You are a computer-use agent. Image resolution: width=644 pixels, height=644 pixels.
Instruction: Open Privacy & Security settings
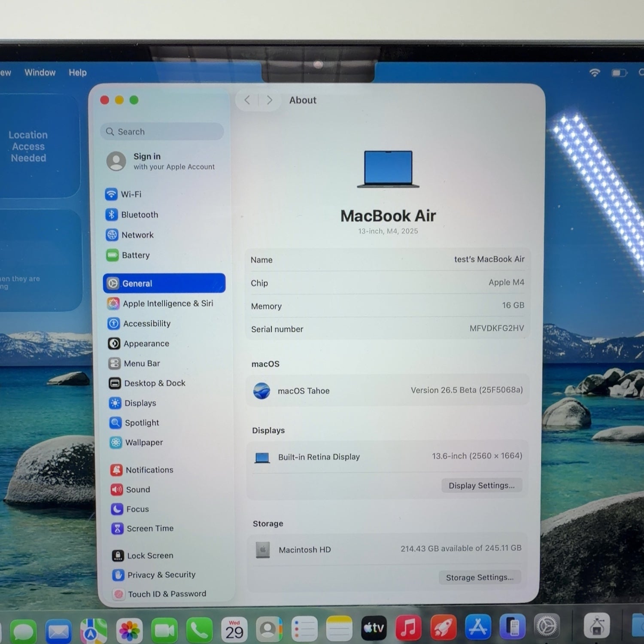(171, 575)
